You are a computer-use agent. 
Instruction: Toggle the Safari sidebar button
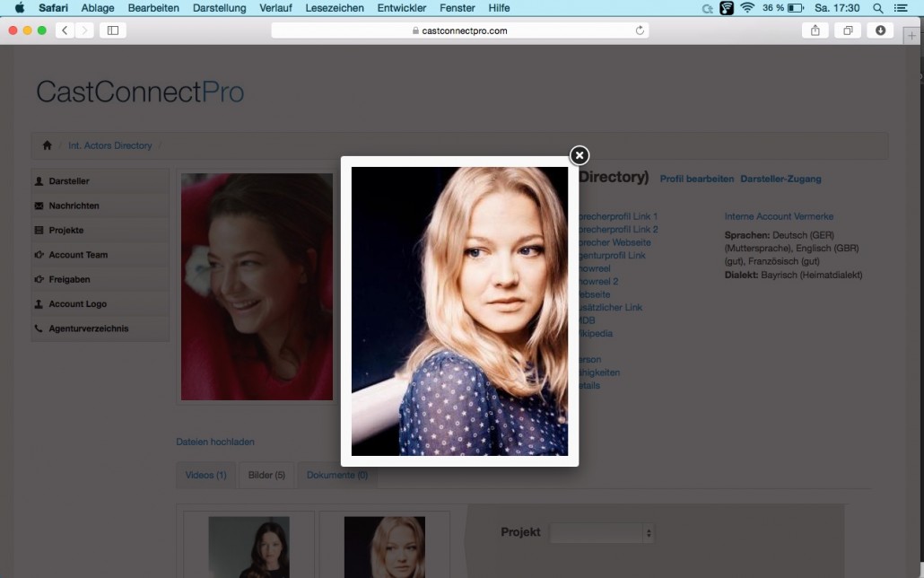pyautogui.click(x=112, y=31)
